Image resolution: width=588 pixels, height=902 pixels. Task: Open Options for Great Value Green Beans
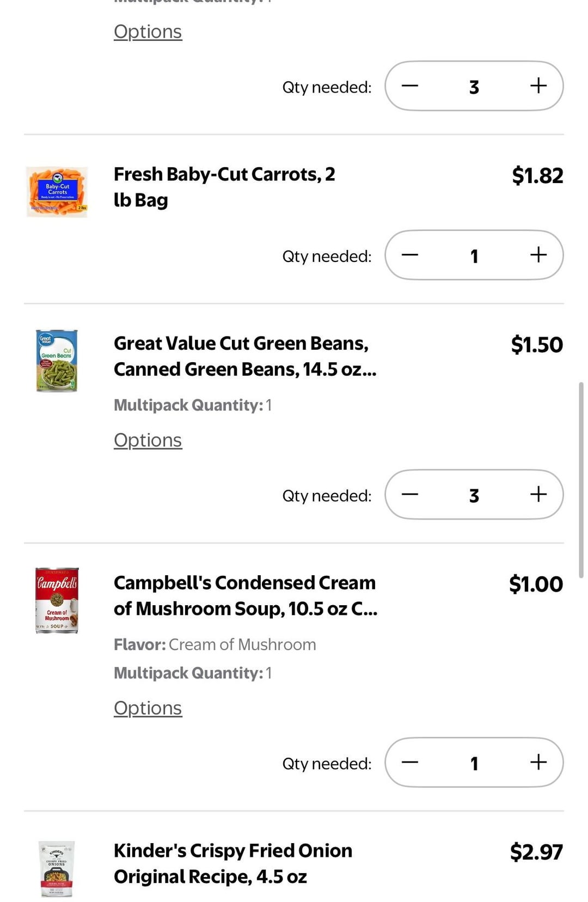148,440
